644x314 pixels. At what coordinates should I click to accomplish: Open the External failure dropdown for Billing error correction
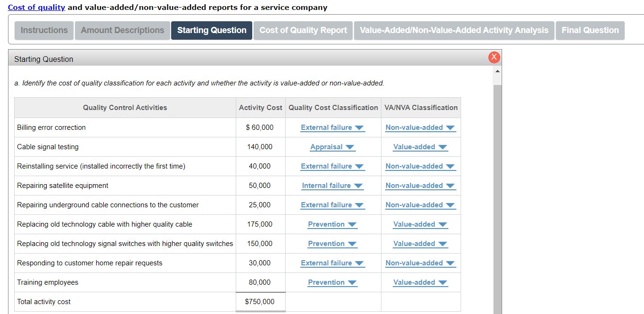point(332,127)
